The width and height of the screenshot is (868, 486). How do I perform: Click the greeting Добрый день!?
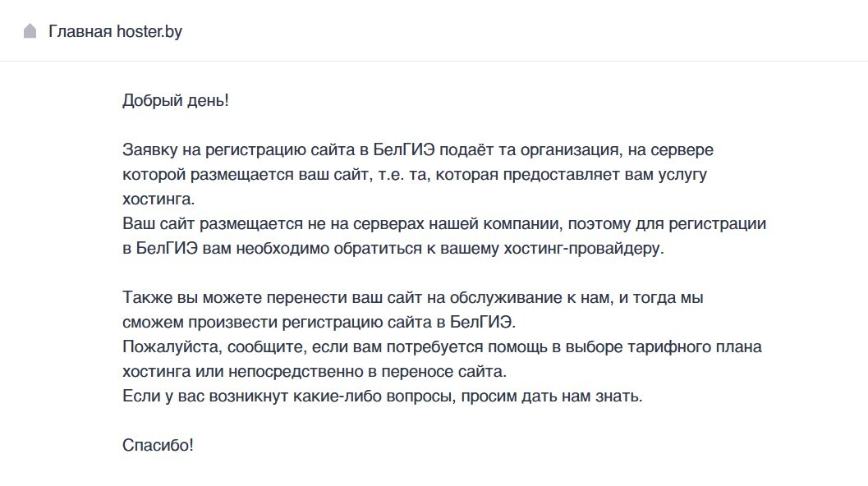tap(176, 100)
